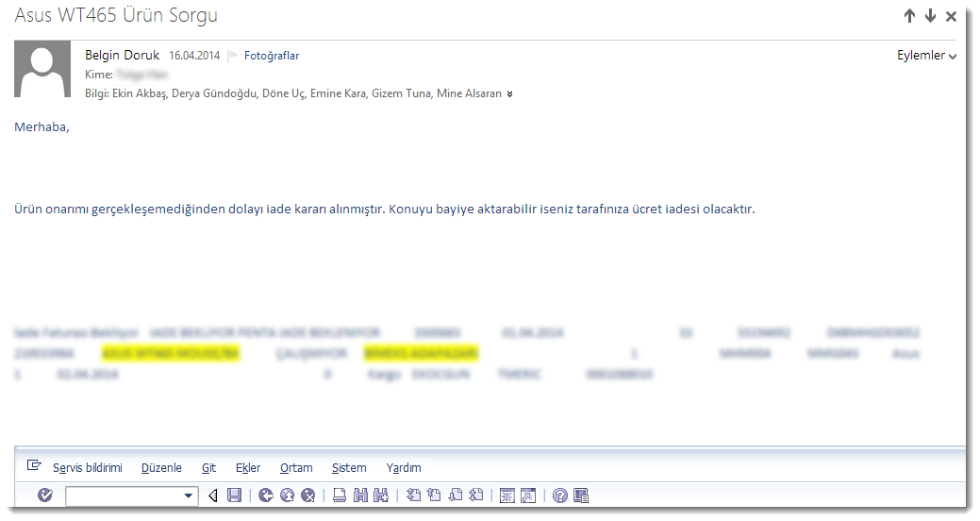Click the SAP Enter checkmark icon
980x521 pixels.
click(x=44, y=496)
